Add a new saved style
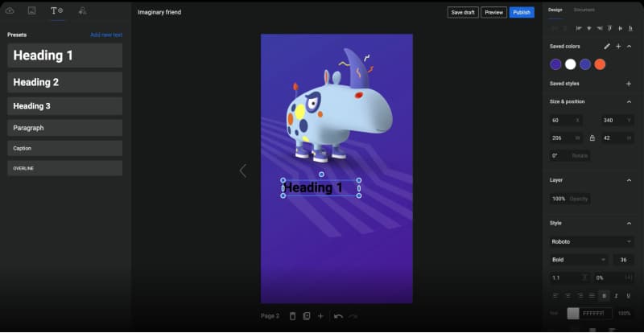644x333 pixels. [x=629, y=84]
